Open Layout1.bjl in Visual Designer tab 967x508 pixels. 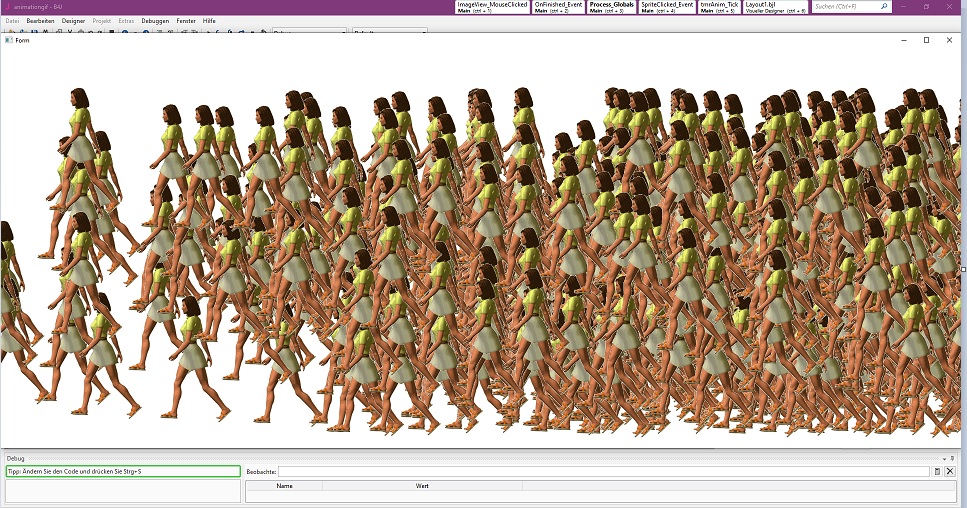(775, 7)
